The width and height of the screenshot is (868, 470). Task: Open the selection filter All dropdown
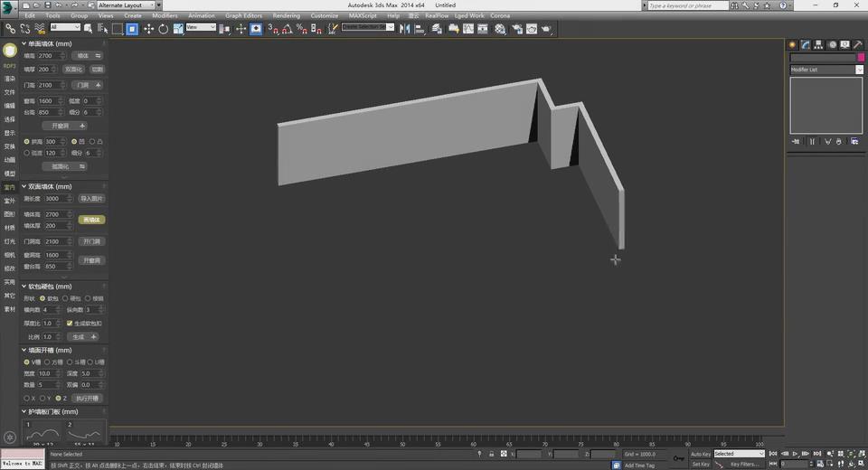coord(65,27)
